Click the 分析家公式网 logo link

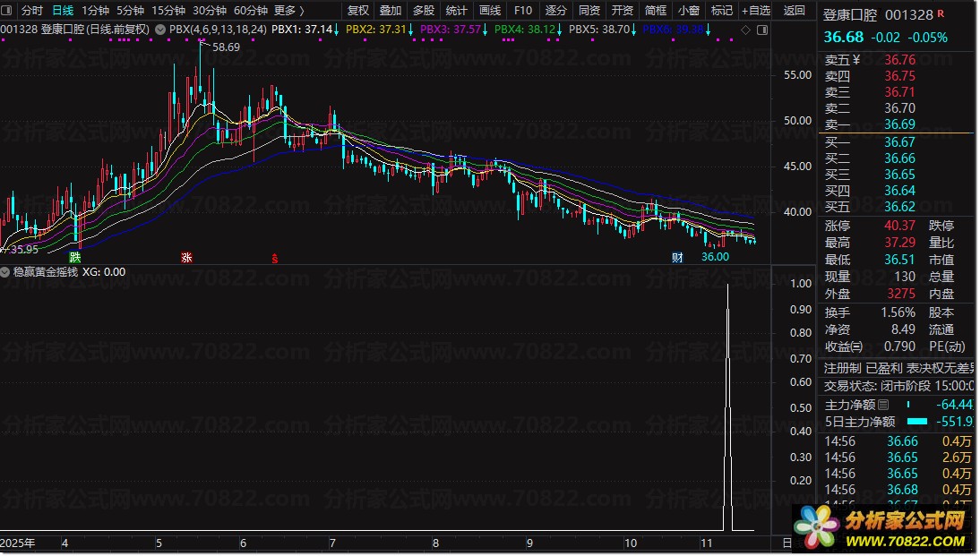882,528
